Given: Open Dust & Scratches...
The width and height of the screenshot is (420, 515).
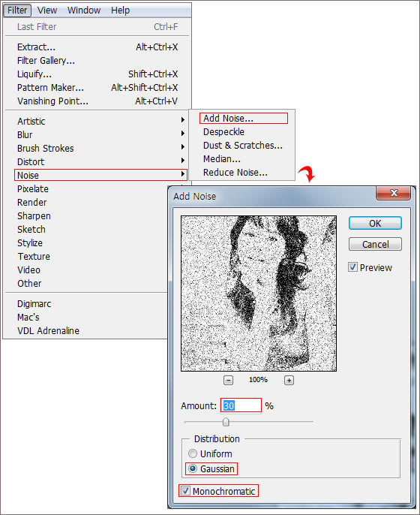Looking at the screenshot, I should 244,145.
